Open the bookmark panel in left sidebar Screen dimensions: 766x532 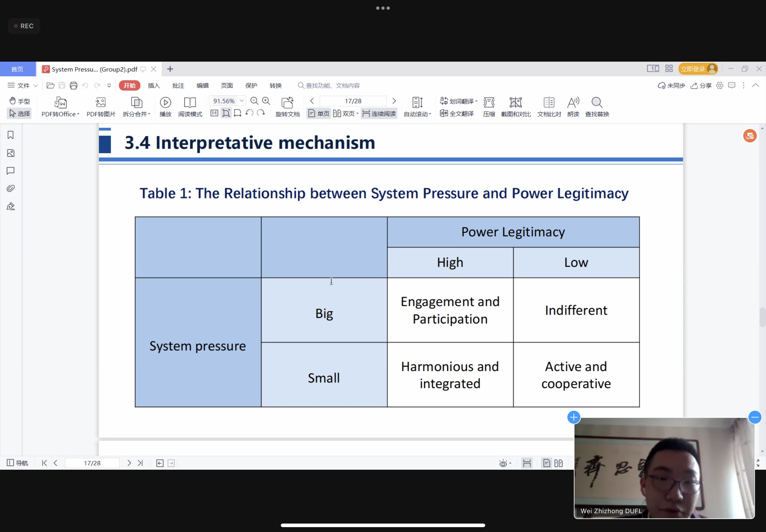click(x=11, y=135)
